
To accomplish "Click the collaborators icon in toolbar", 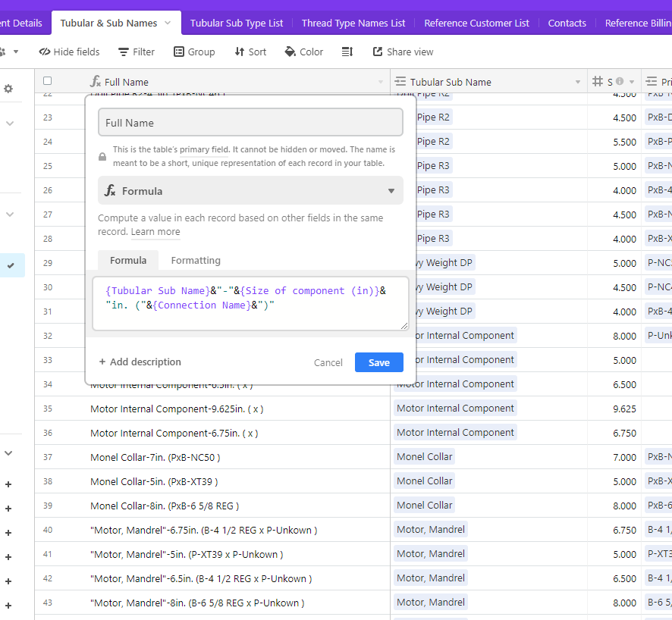I will (x=2, y=52).
